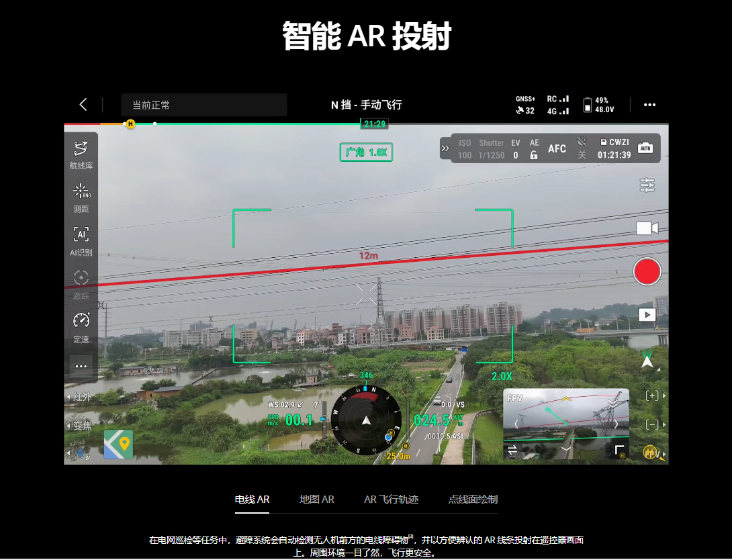
Task: Expand the camera parameters bar
Action: pyautogui.click(x=445, y=148)
